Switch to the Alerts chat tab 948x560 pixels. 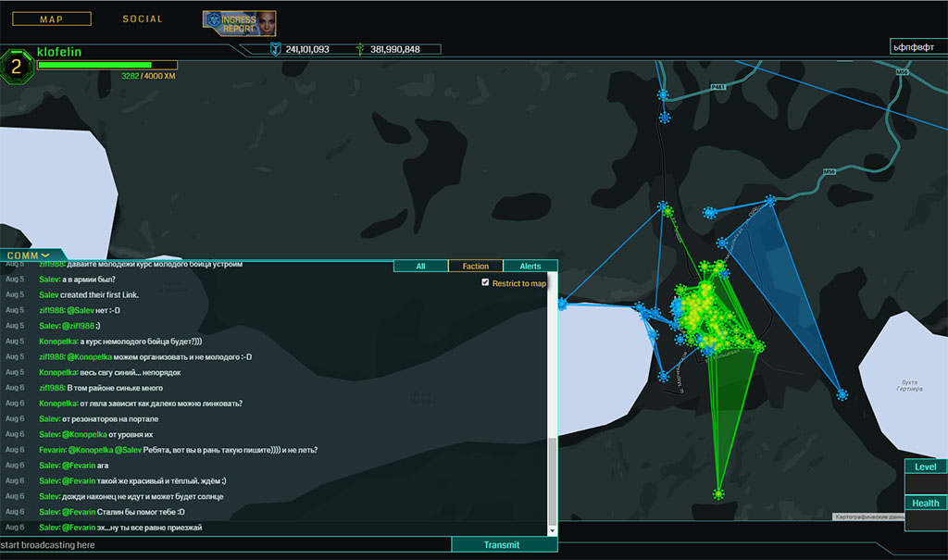coord(530,266)
